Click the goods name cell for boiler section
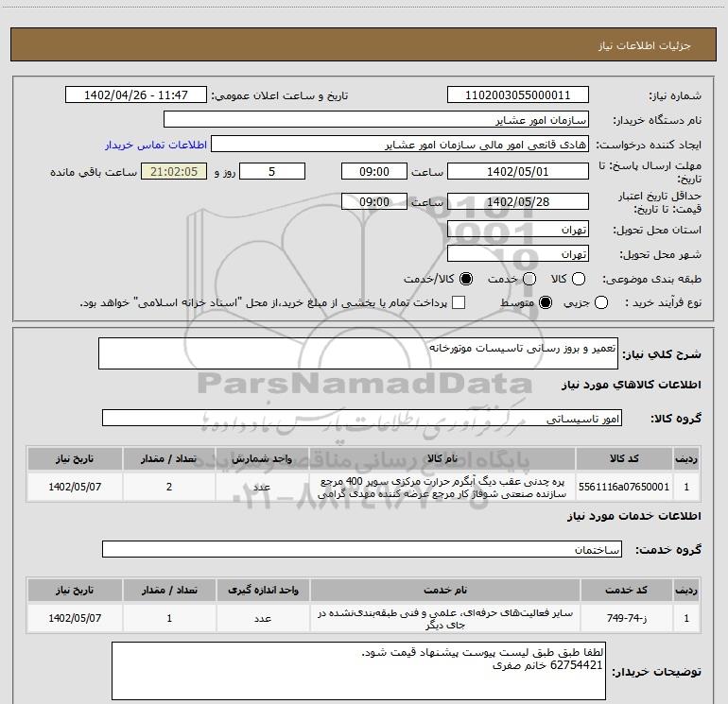Image resolution: width=728 pixels, height=704 pixels. (442, 487)
